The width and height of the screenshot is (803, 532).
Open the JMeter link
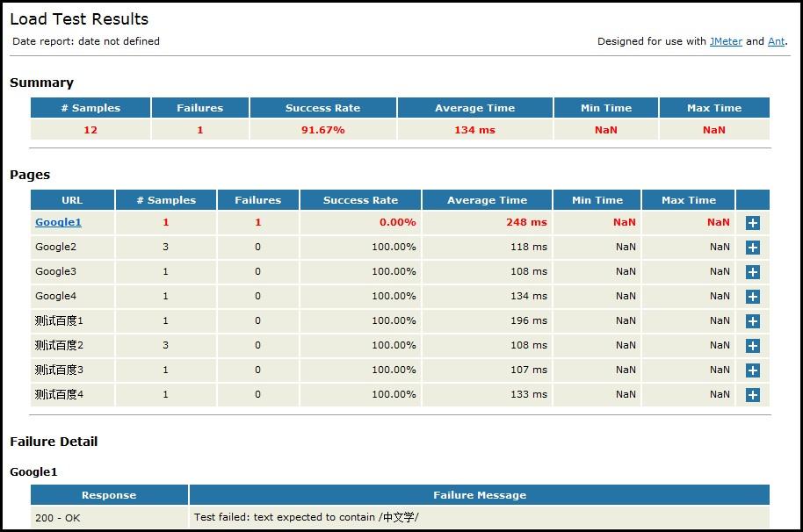pos(726,41)
